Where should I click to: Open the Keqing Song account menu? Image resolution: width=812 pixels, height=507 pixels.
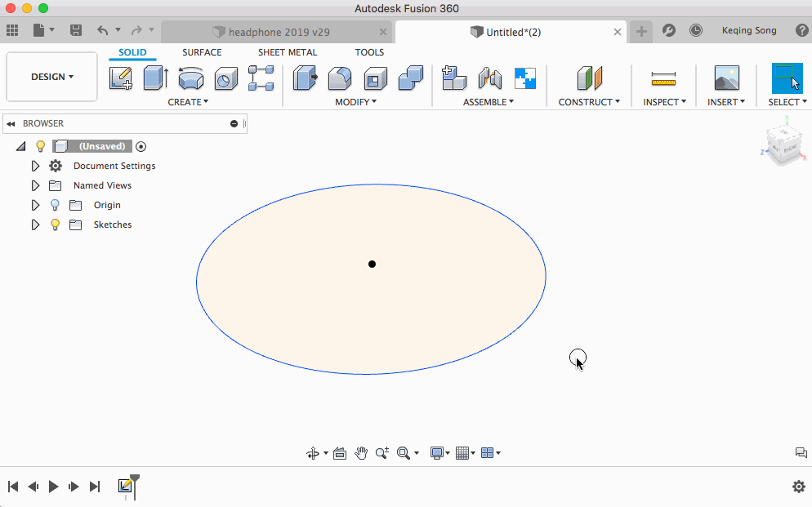click(x=748, y=30)
